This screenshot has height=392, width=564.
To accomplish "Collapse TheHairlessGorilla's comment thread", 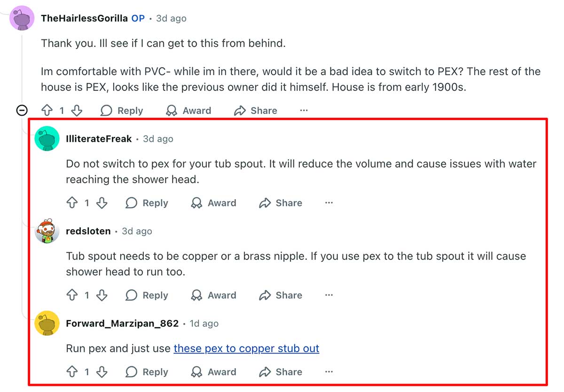I will pyautogui.click(x=22, y=110).
